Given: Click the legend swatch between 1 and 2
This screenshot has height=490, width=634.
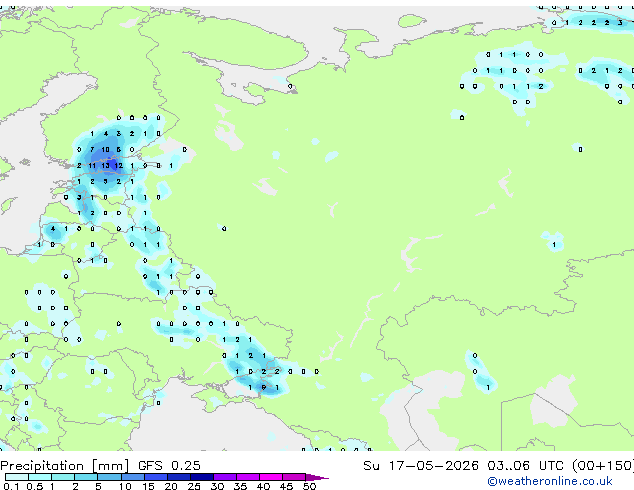Looking at the screenshot, I should click(63, 477).
